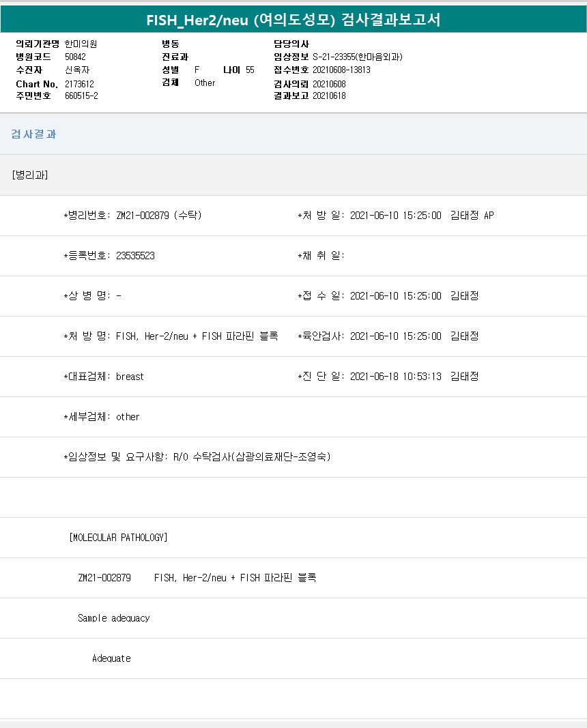
Task: Click the [병리과] section label
Action: 29,175
